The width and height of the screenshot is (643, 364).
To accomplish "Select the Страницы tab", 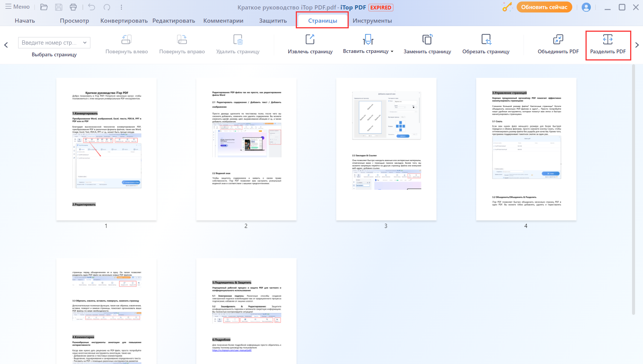I will (323, 21).
